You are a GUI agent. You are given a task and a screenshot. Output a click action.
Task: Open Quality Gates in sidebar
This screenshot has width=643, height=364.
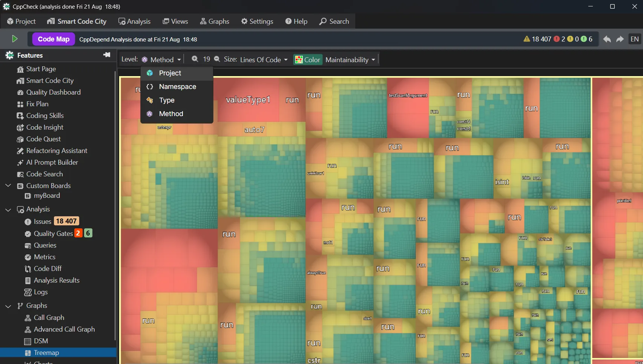[x=53, y=234]
